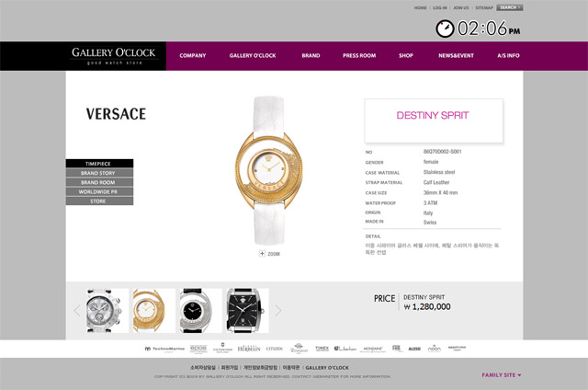Screen dimensions: 588x390
Task: Open the 이용약관 footer link
Action: pyautogui.click(x=291, y=368)
